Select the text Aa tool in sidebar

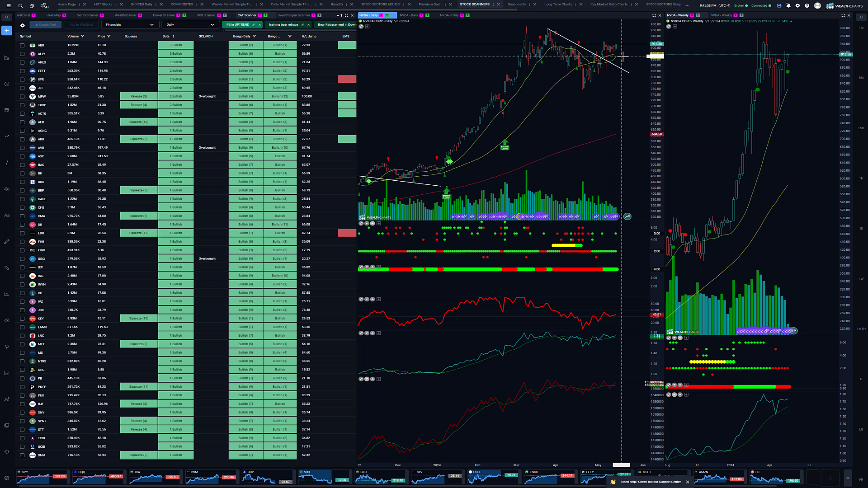tap(7, 216)
